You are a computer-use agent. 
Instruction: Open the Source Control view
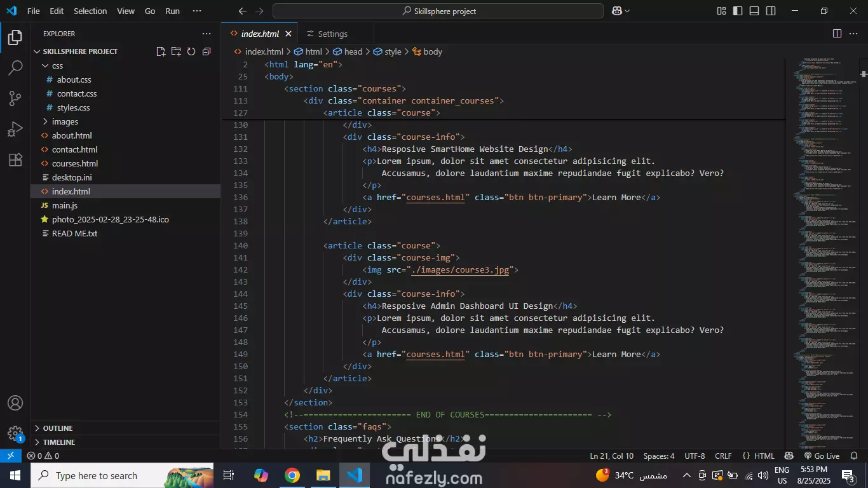click(15, 98)
